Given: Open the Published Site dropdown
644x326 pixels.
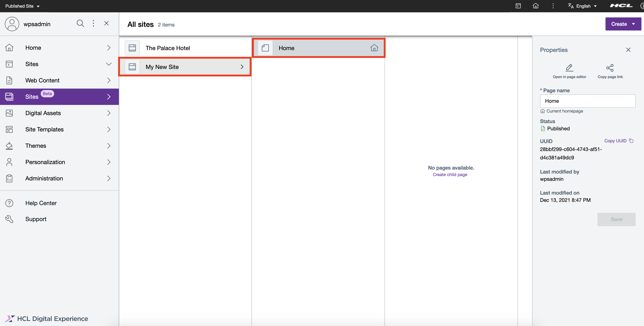Looking at the screenshot, I should [22, 6].
